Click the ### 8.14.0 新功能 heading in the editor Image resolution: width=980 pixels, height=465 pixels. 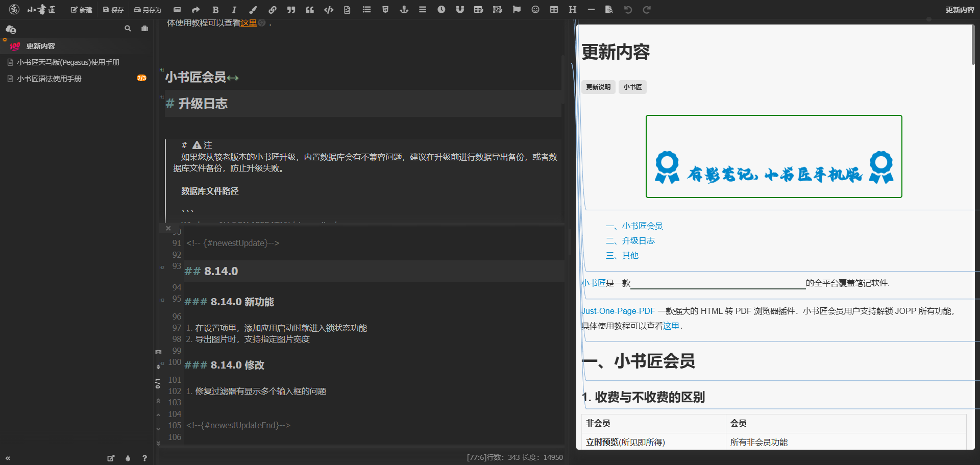click(x=229, y=302)
